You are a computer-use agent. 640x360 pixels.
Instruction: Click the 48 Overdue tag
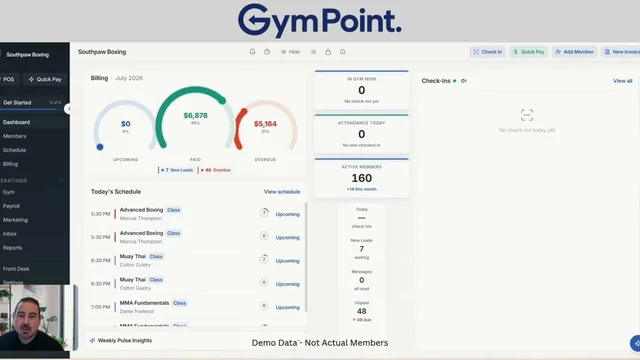click(215, 170)
